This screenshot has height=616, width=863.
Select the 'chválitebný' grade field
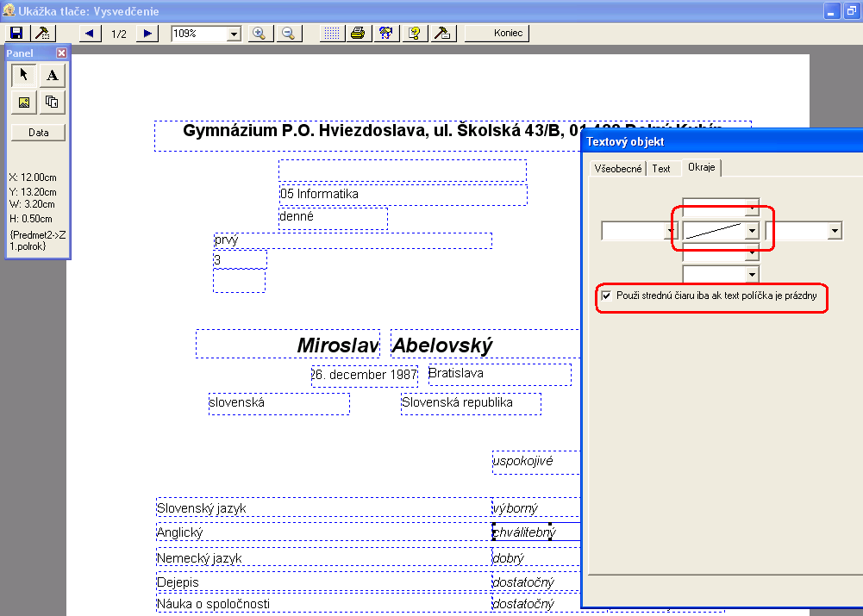(536, 532)
